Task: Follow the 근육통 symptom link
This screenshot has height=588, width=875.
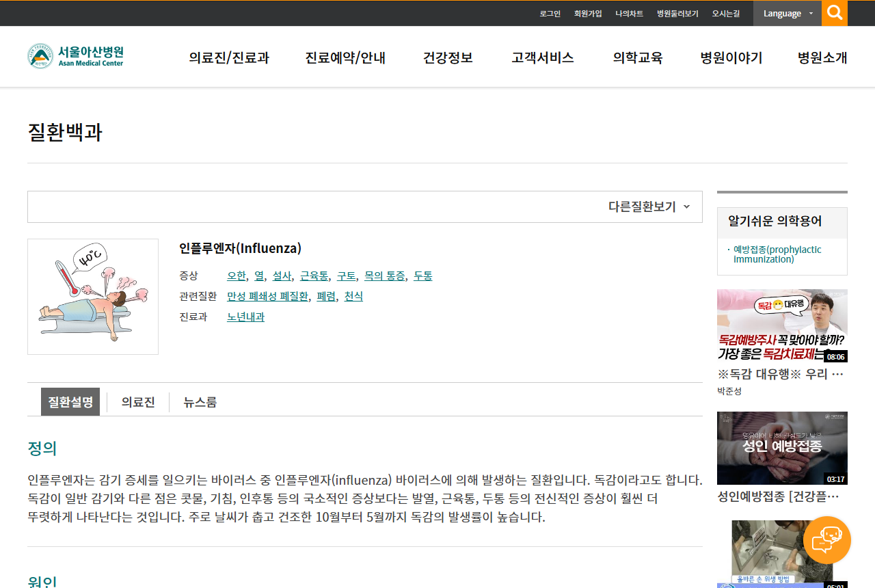Action: point(314,276)
